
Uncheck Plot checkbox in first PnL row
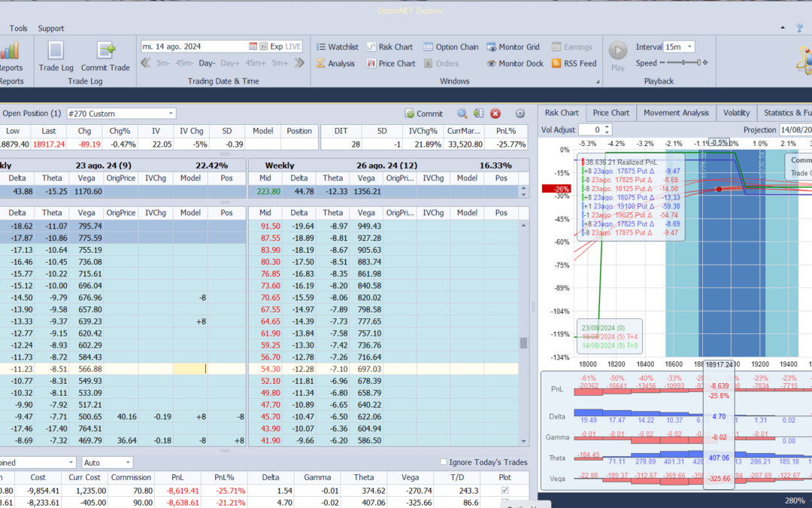tap(504, 490)
